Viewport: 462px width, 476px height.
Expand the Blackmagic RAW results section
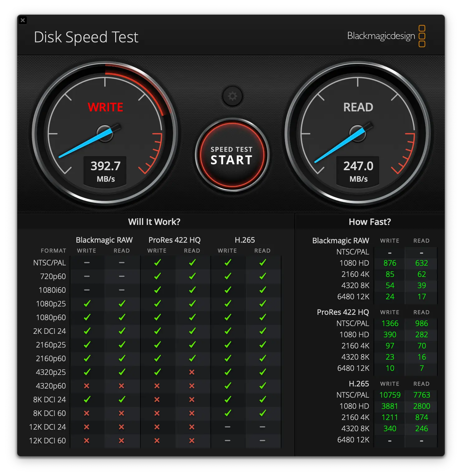(340, 240)
